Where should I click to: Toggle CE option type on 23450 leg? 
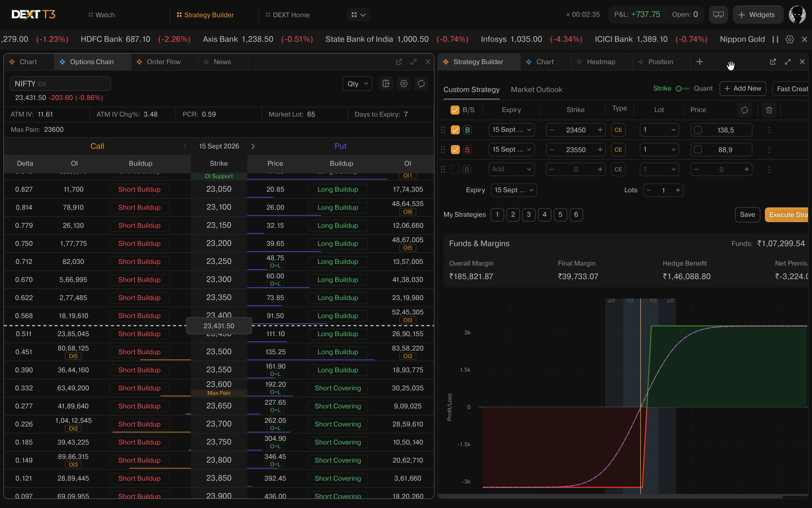click(618, 130)
